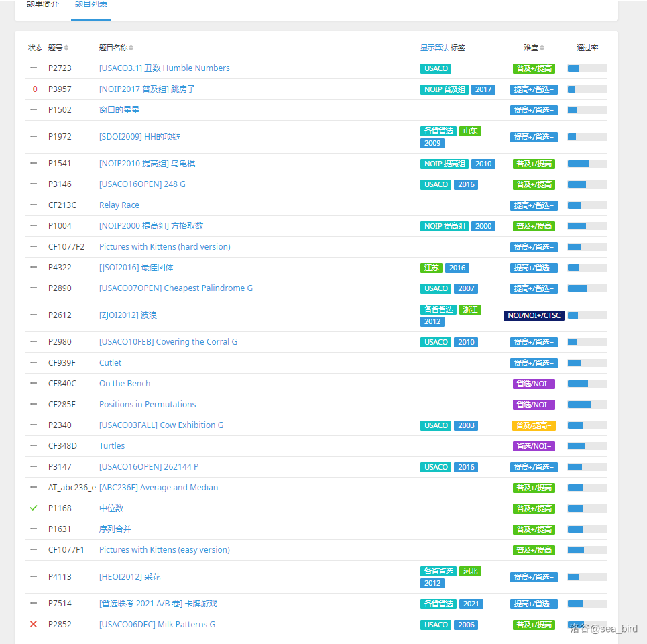Screen dimensions: 647x644
Task: Click the green checkmark status for P1168
Action: (34, 508)
